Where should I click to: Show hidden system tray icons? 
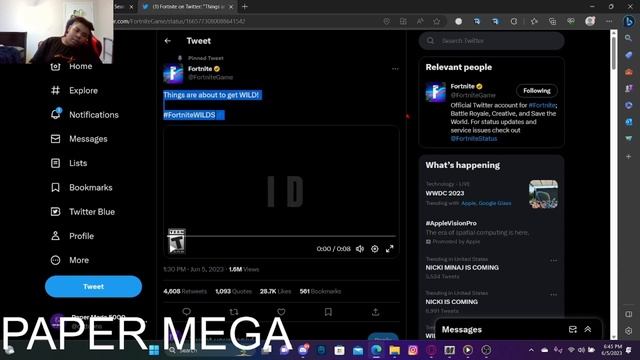click(531, 350)
